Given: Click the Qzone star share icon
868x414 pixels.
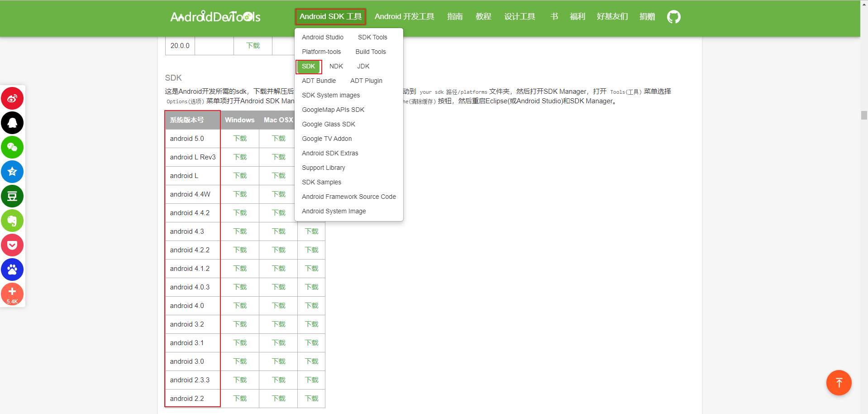Looking at the screenshot, I should [x=12, y=172].
